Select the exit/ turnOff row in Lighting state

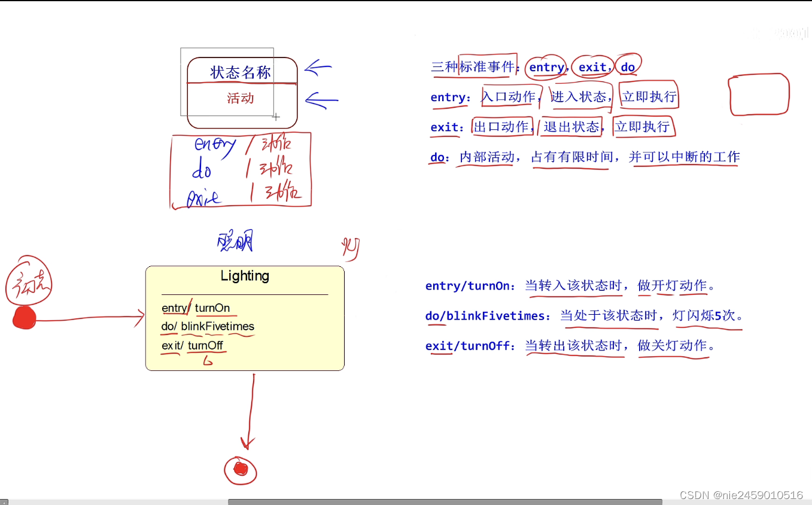pos(192,345)
